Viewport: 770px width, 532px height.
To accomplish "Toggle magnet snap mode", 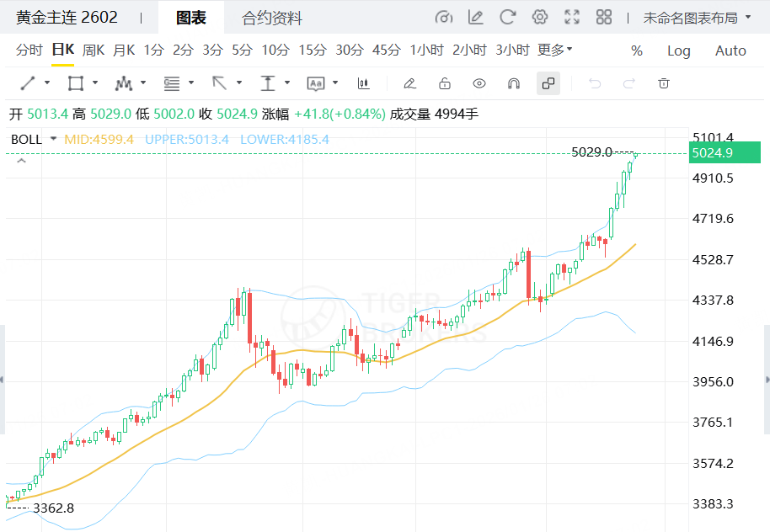I will point(514,83).
